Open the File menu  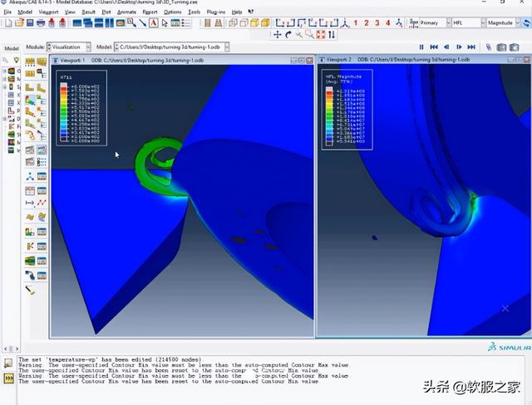(7, 12)
